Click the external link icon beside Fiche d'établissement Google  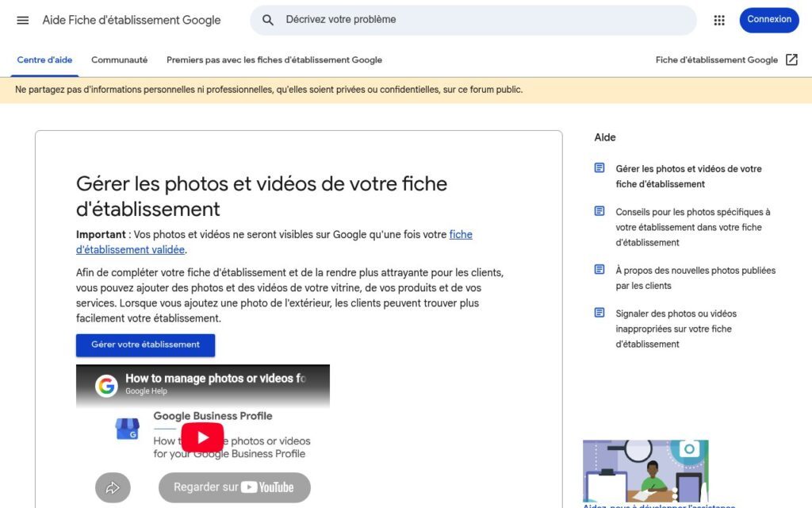click(x=791, y=60)
